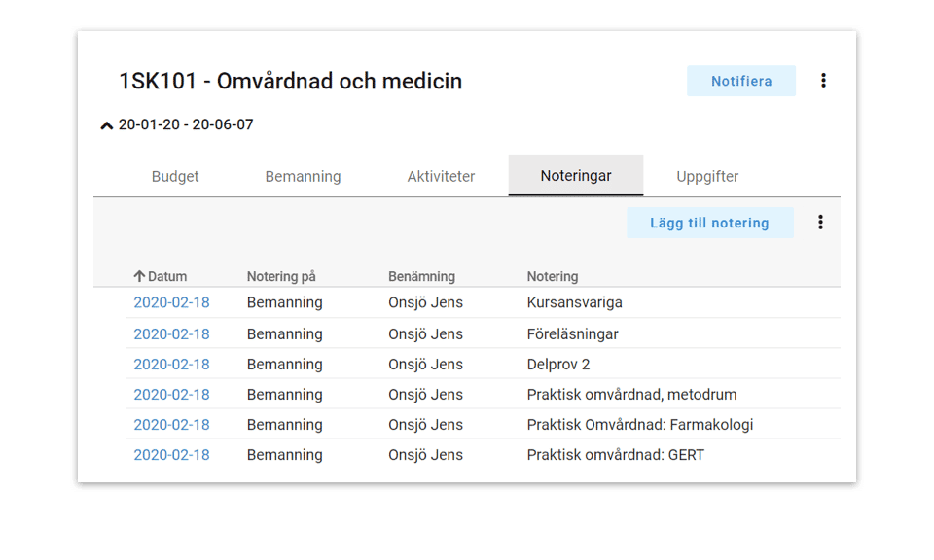
Task: Collapse the 20-01-20 - 20-06-07 date range
Action: tap(107, 125)
